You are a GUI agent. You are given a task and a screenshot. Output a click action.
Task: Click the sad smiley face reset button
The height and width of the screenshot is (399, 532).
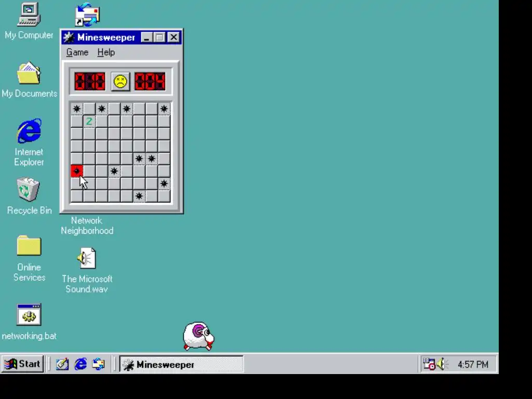pos(121,82)
